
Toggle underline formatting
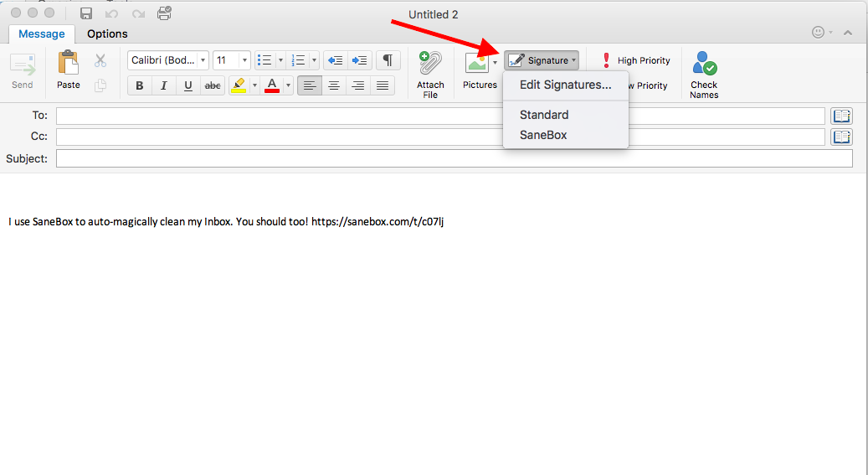coord(188,85)
